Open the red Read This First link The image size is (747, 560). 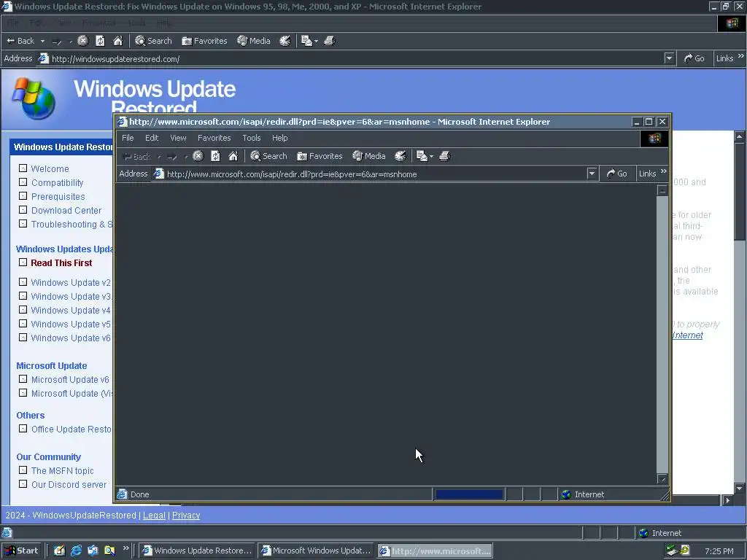(x=61, y=262)
